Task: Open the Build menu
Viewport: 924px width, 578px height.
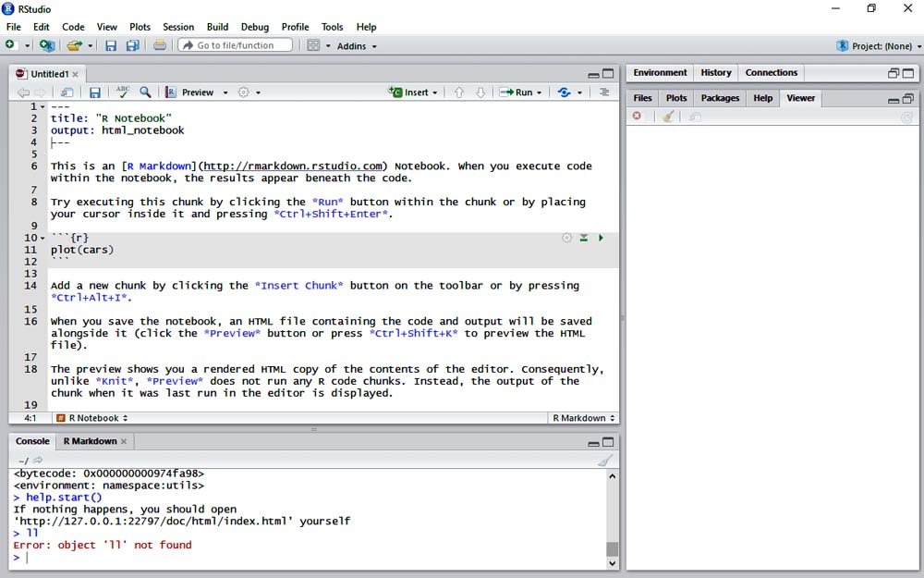Action: click(217, 27)
